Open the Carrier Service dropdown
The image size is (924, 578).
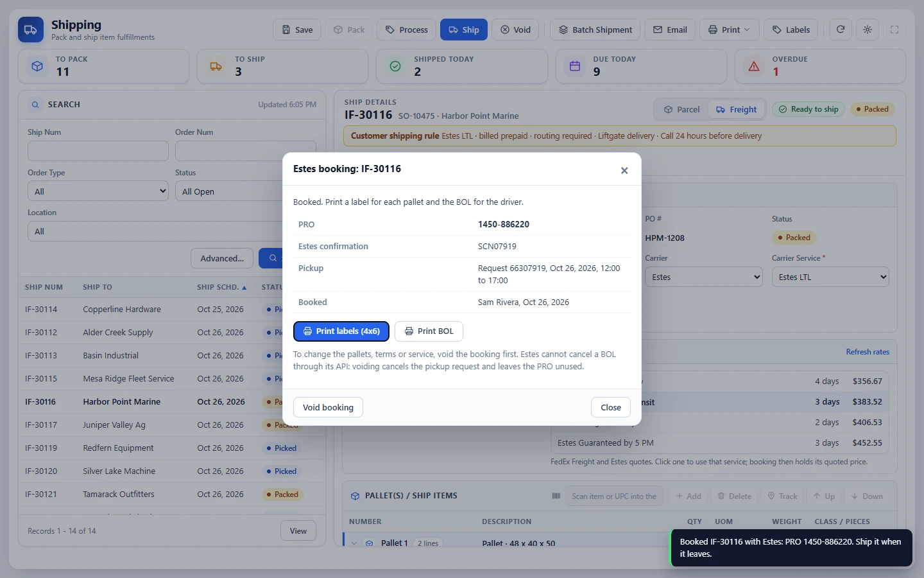tap(830, 277)
